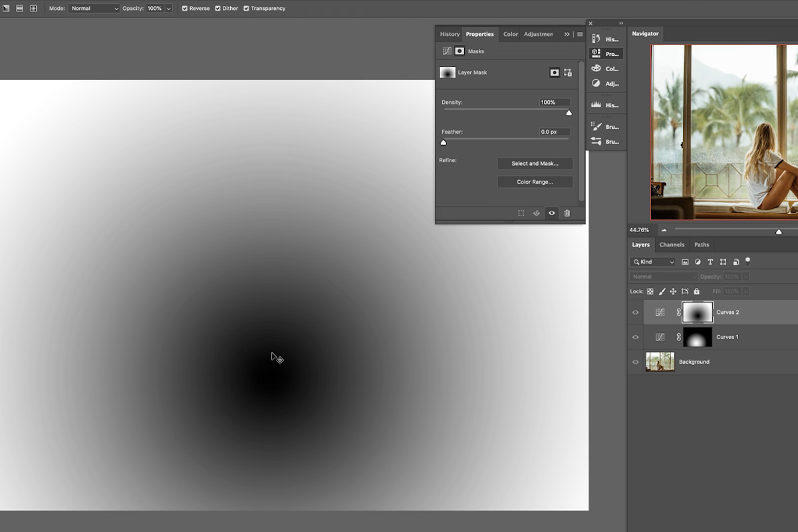Click the Color Range button

(535, 182)
